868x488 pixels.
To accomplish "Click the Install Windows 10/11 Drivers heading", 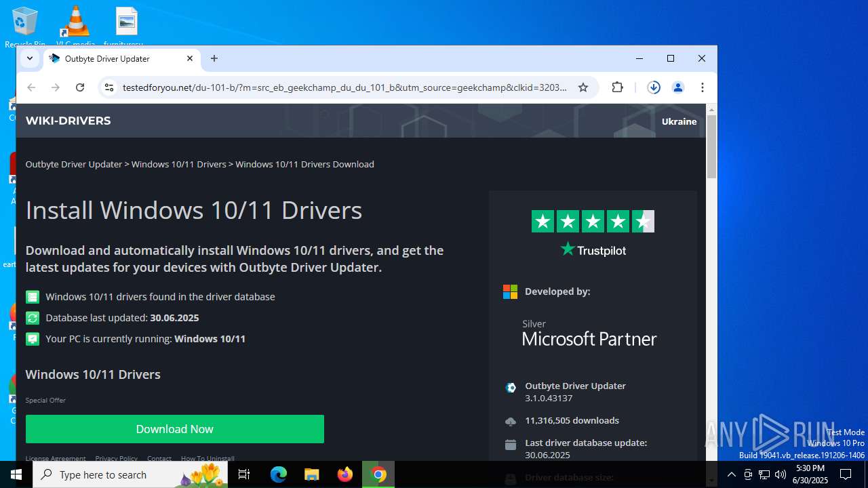I will [x=194, y=210].
